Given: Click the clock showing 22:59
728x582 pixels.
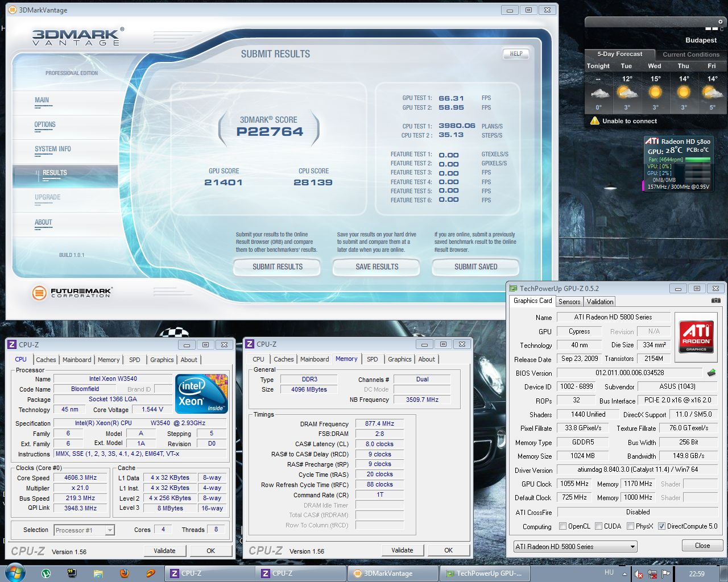Looking at the screenshot, I should click(697, 573).
